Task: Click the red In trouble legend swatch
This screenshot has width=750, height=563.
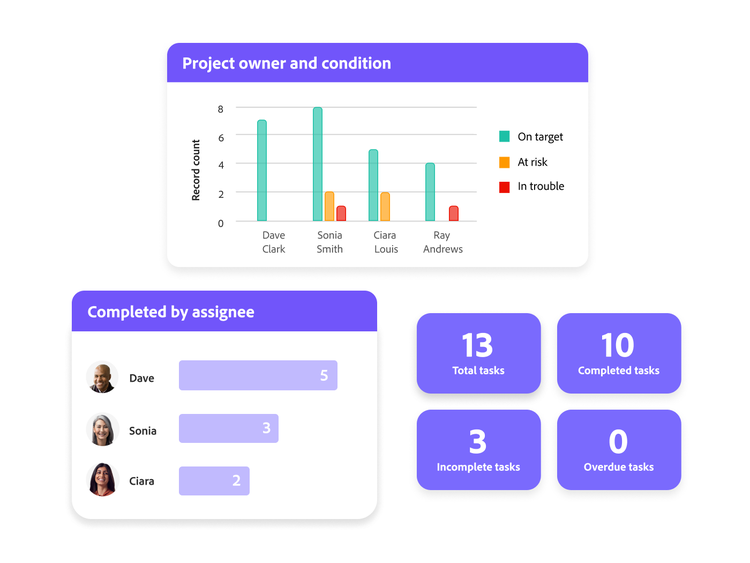Action: point(504,187)
